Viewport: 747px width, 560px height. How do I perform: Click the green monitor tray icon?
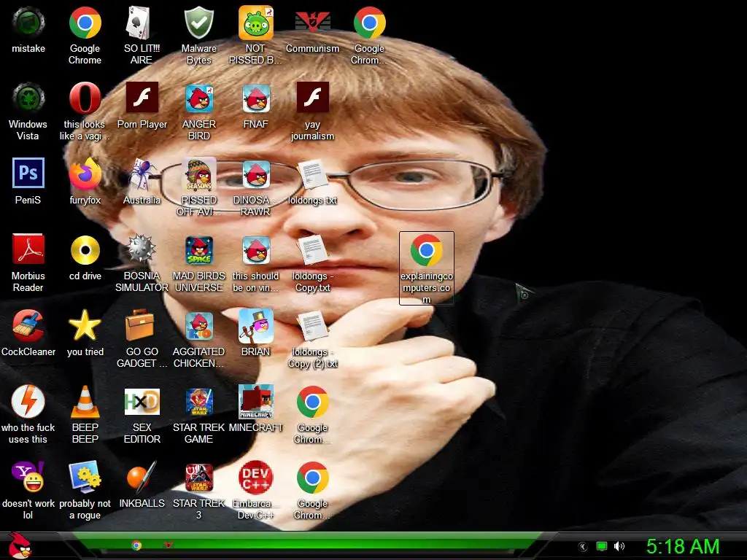point(602,546)
